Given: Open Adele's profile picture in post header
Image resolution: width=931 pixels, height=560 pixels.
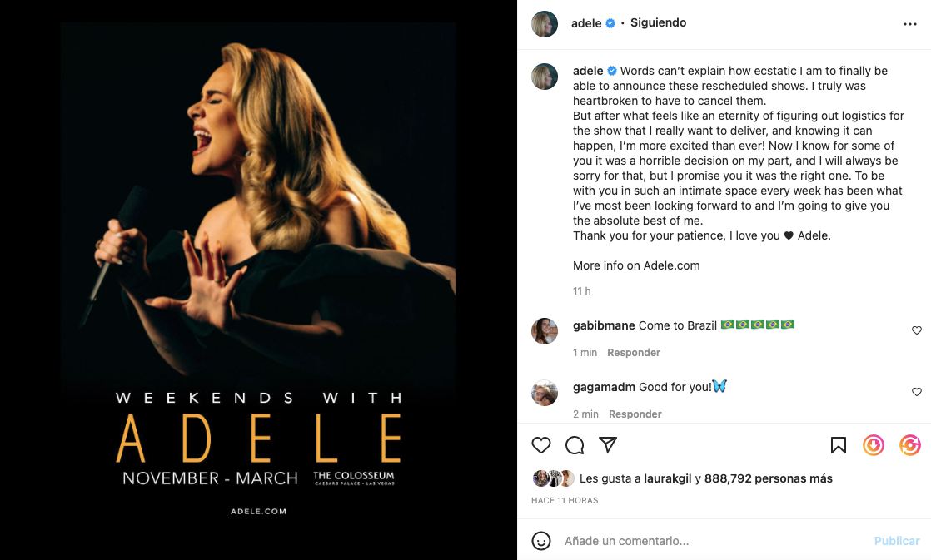Looking at the screenshot, I should tap(545, 24).
